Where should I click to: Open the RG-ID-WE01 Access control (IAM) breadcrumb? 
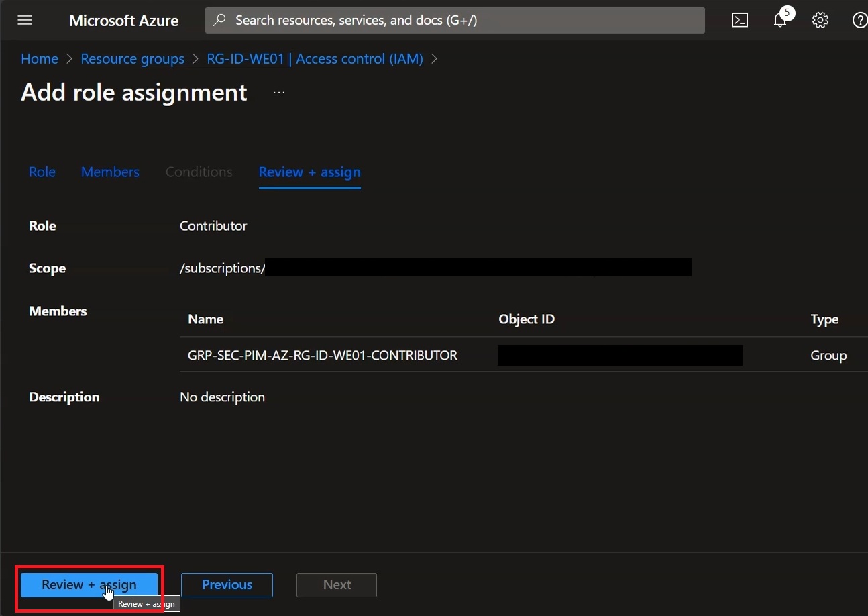click(x=315, y=59)
